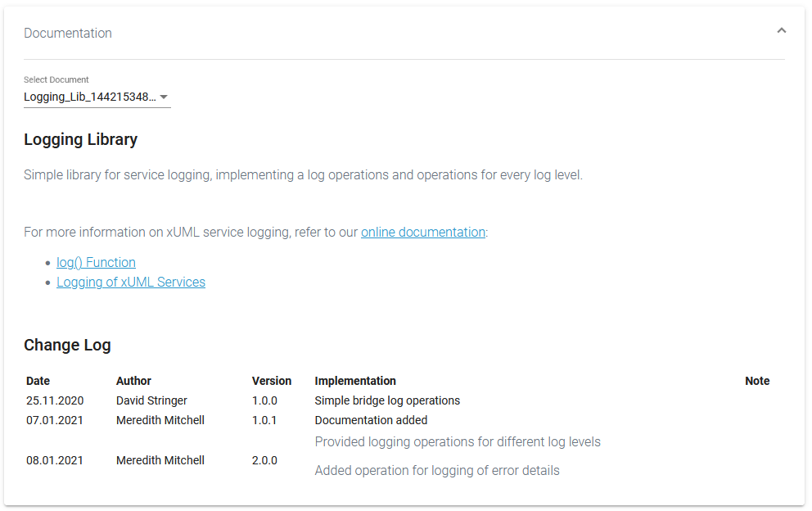The width and height of the screenshot is (812, 511).
Task: Open the online documentation link
Action: click(x=423, y=232)
